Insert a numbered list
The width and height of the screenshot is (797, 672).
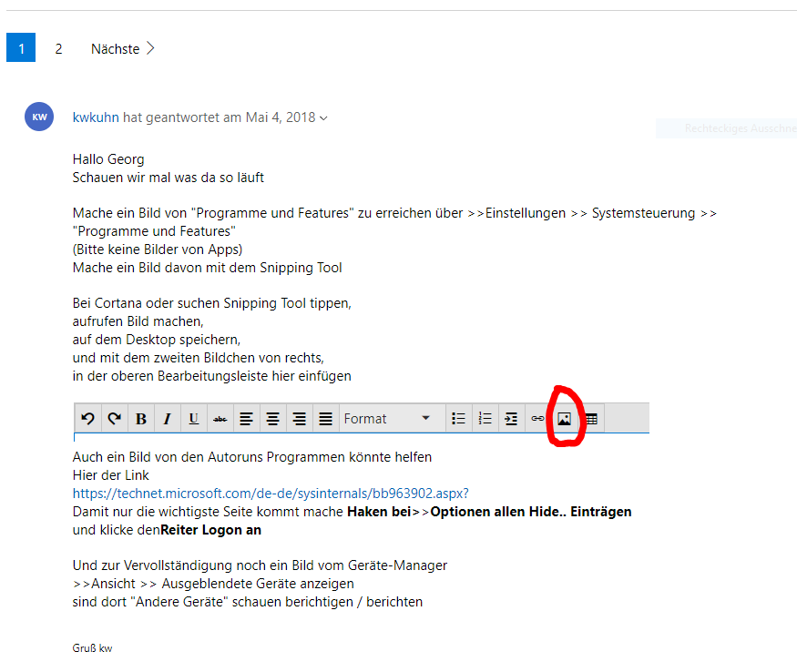(485, 418)
